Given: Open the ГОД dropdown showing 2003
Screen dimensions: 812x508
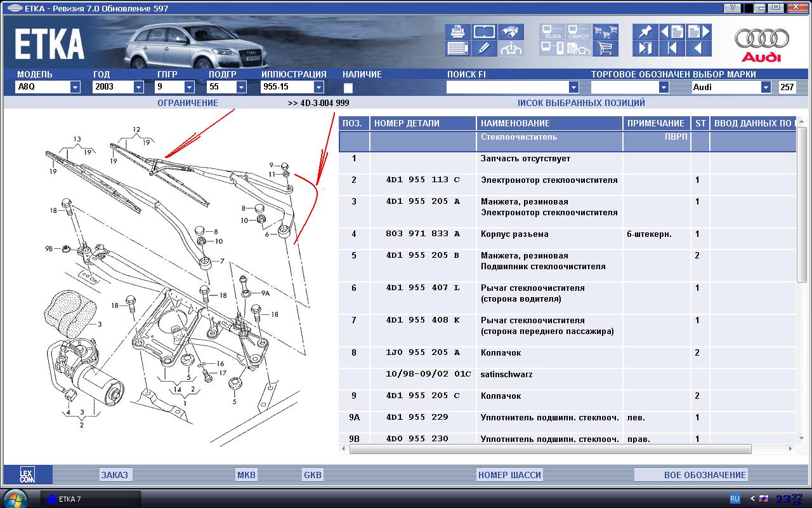Looking at the screenshot, I should (x=138, y=87).
